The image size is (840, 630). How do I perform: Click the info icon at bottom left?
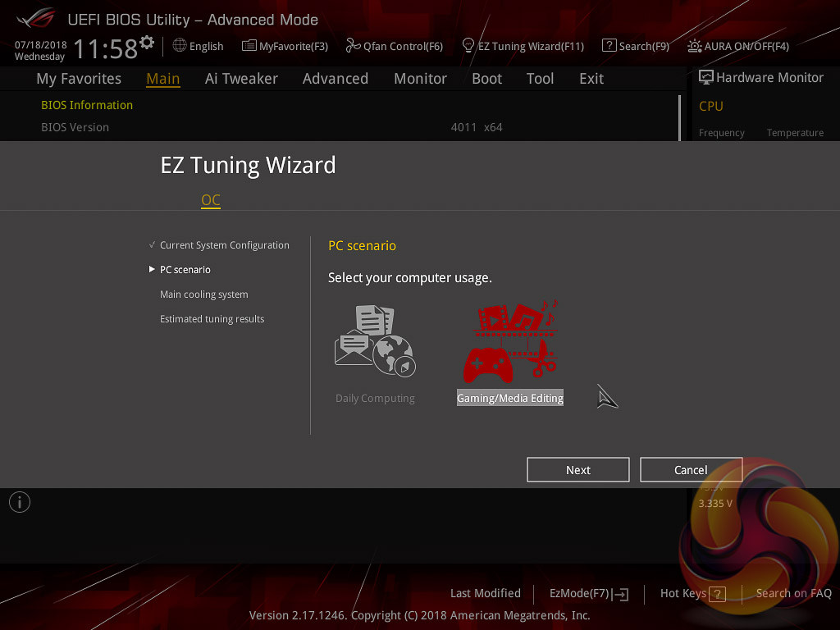(x=20, y=503)
